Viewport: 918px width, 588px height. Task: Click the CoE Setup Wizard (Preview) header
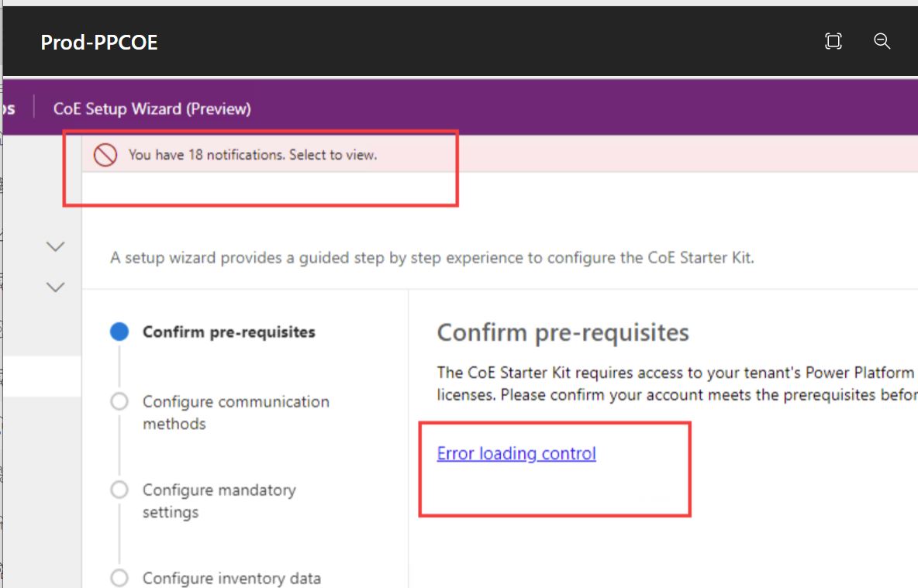click(152, 108)
